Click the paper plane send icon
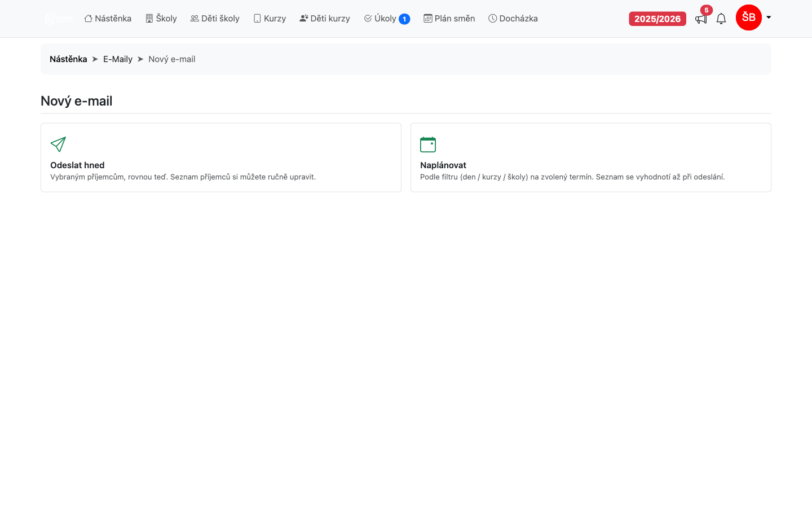 coord(58,144)
